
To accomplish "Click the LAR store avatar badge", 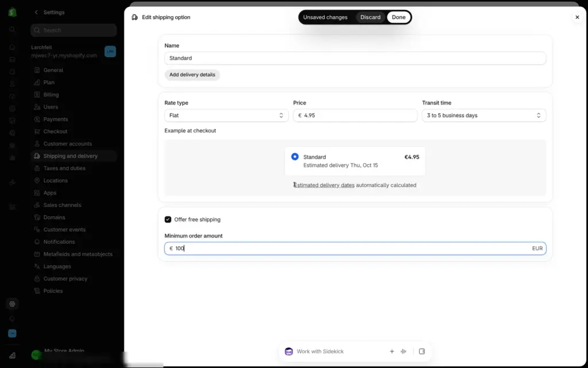I will click(110, 51).
